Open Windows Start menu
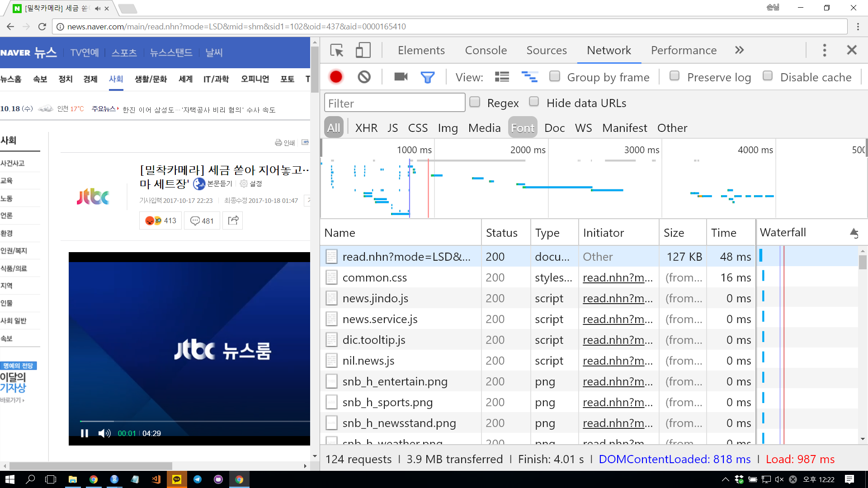The image size is (868, 488). (9, 479)
